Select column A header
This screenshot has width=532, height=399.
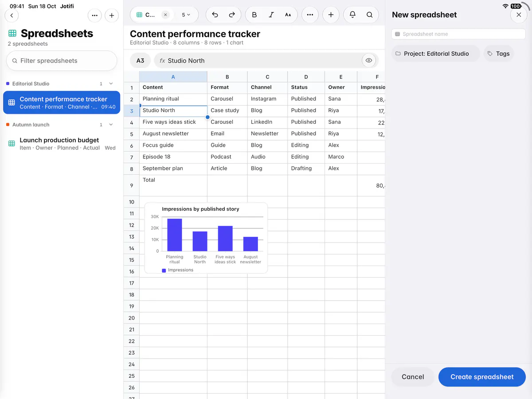[x=173, y=77]
